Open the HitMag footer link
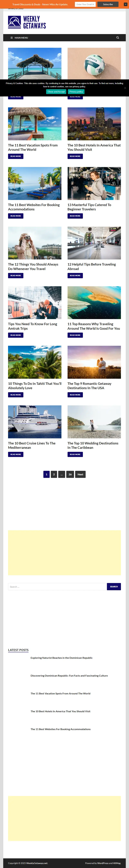Viewport: 129px width, 868px height. pos(117,863)
